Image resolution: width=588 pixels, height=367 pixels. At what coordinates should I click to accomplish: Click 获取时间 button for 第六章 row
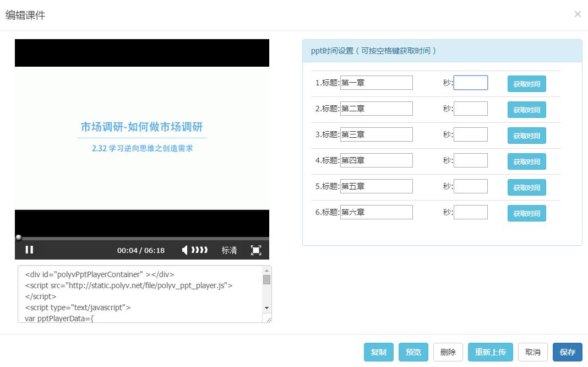[x=526, y=213]
